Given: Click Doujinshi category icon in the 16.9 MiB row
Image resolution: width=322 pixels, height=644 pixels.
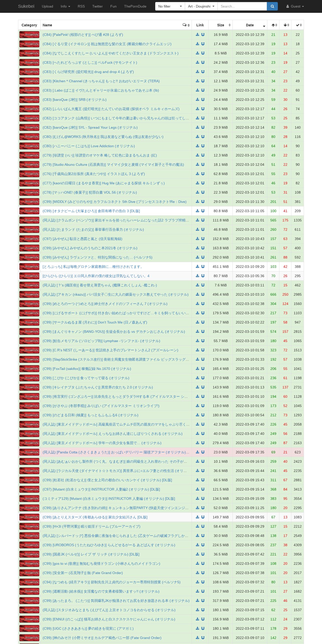Looking at the screenshot, I should 29,35.
